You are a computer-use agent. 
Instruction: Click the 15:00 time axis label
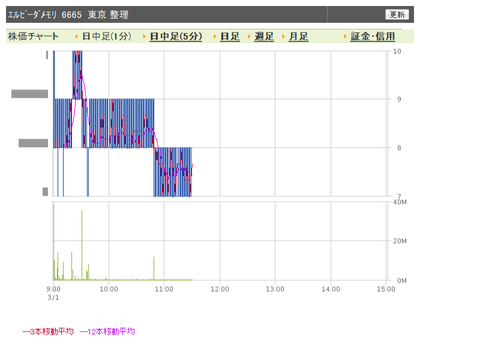386,289
